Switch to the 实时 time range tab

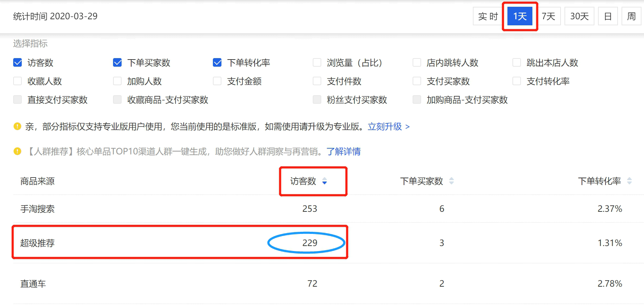(x=487, y=16)
